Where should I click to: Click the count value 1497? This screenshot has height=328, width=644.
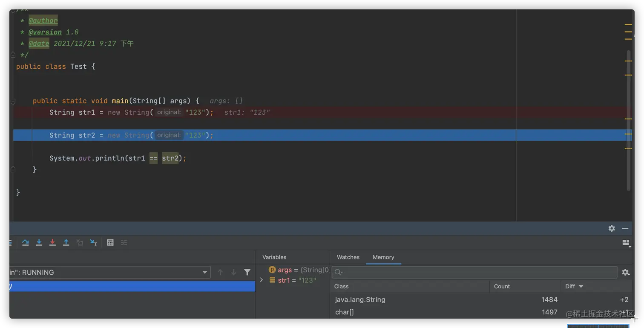click(549, 312)
